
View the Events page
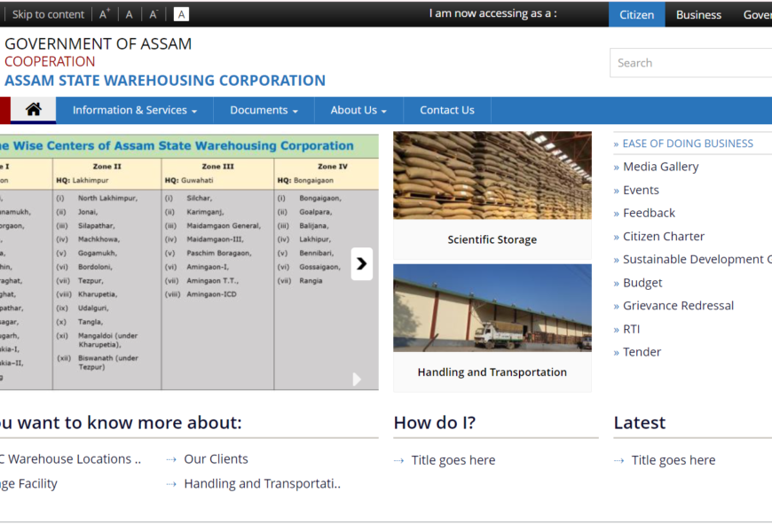(x=641, y=190)
